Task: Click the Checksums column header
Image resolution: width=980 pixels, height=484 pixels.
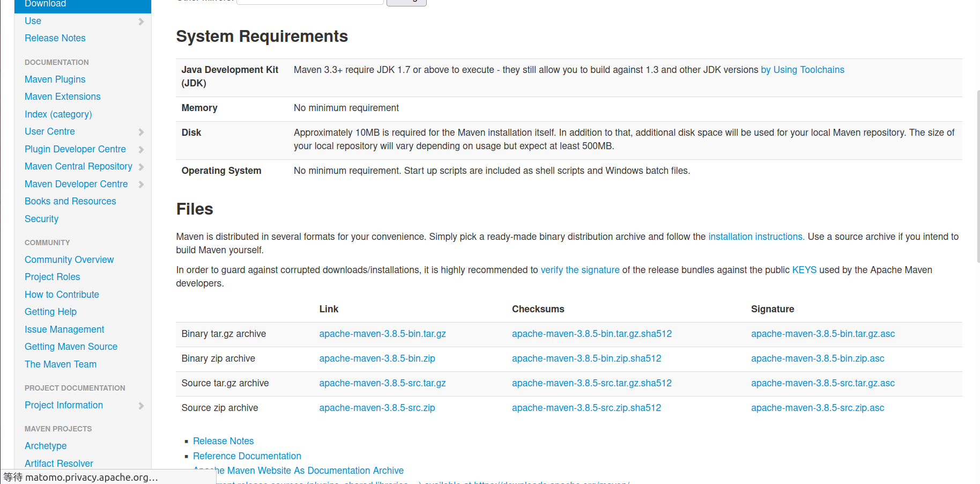Action: [538, 309]
